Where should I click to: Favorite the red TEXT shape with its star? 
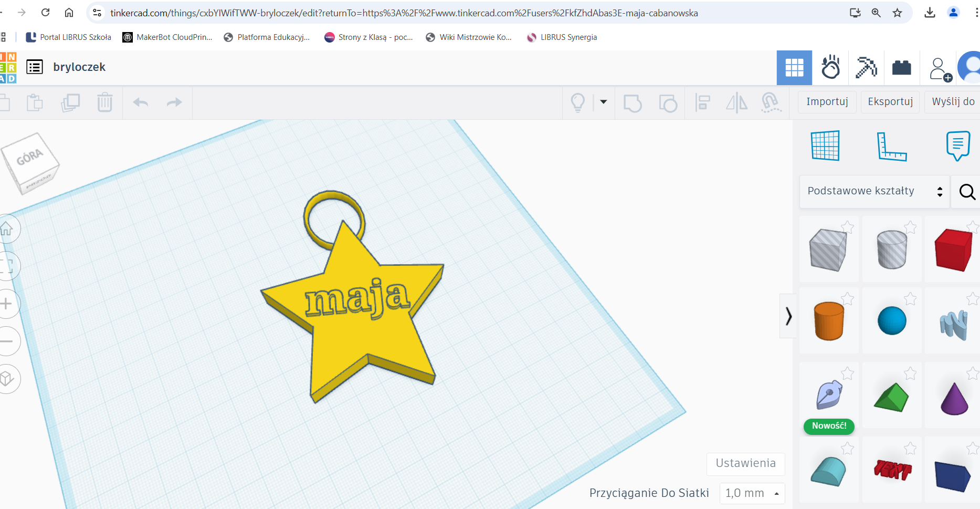pyautogui.click(x=910, y=448)
